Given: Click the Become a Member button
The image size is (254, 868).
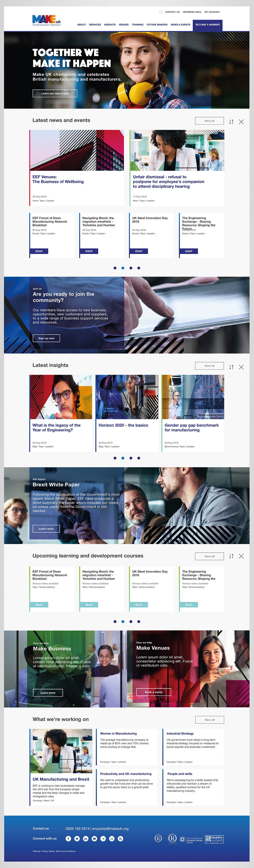Looking at the screenshot, I should coord(207,25).
